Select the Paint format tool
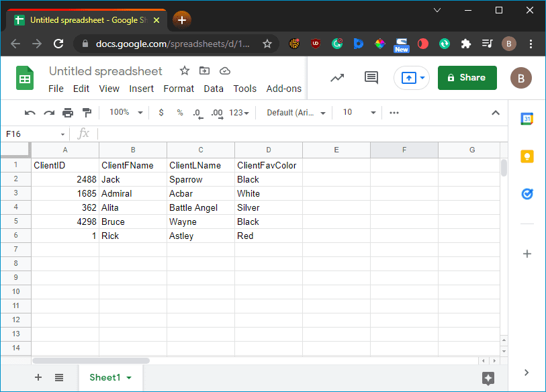546x392 pixels. coord(87,112)
